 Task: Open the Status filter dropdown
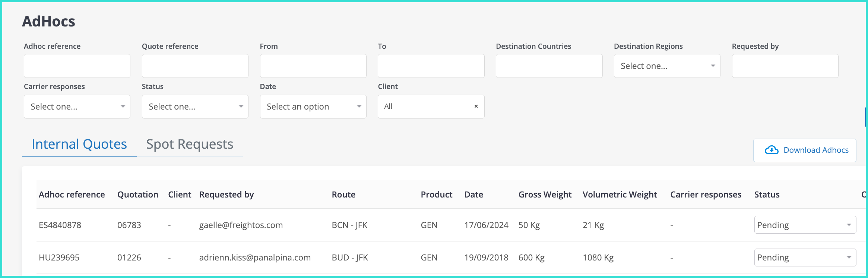click(194, 107)
